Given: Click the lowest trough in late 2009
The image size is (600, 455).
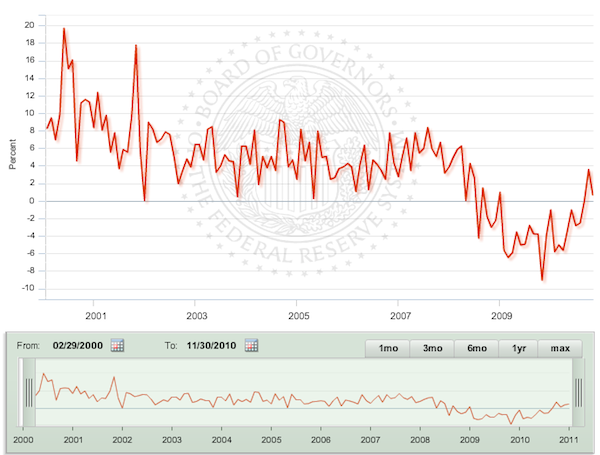Looking at the screenshot, I should pos(542,279).
